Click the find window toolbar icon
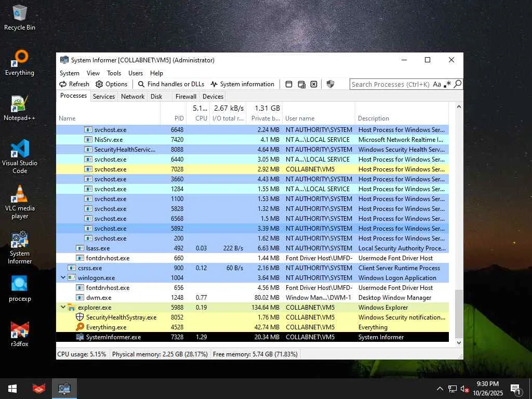 coord(289,84)
